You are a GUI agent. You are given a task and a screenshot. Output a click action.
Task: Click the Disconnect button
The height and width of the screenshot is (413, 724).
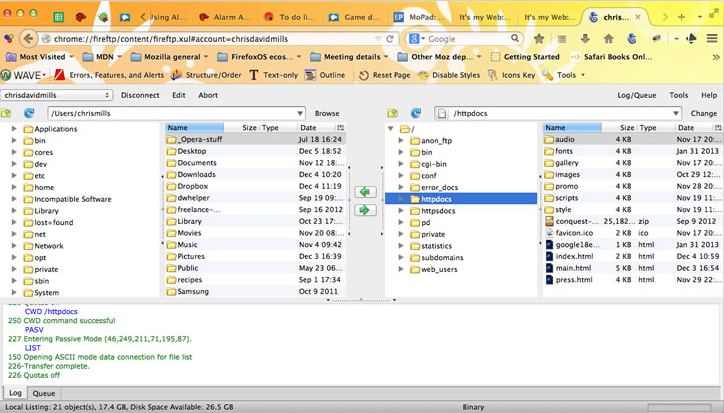pyautogui.click(x=140, y=95)
